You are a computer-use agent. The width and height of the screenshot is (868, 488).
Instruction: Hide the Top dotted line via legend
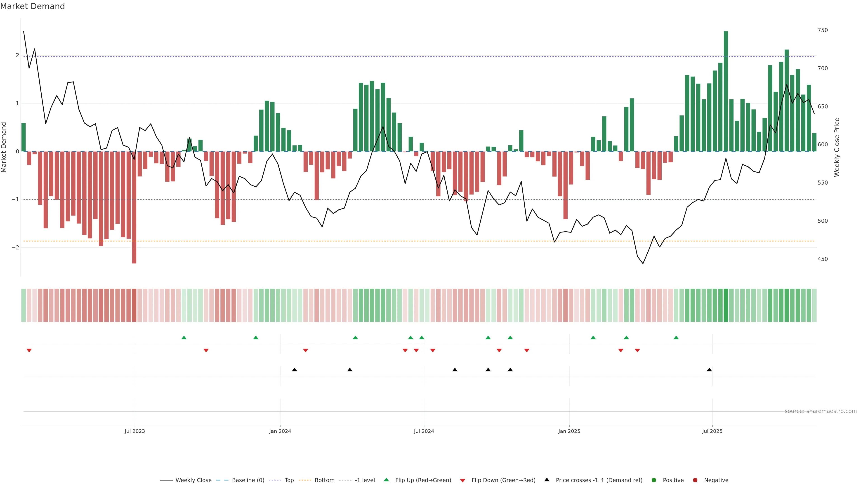coord(289,480)
